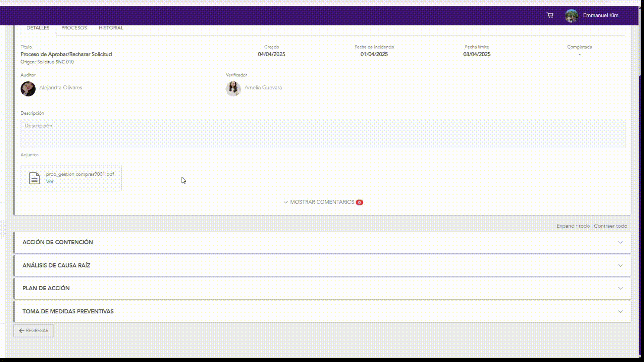The image size is (644, 362).
Task: Click the Contraer todo link
Action: [x=610, y=226]
